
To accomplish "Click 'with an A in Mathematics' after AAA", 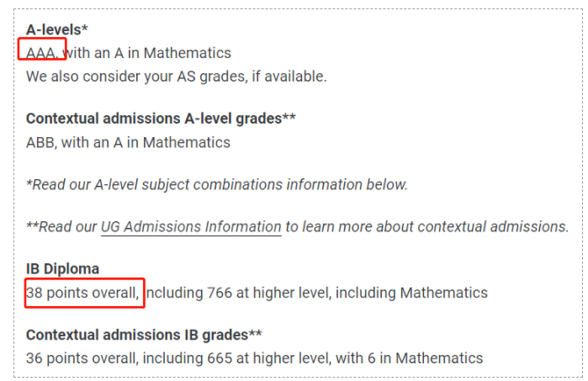I will coord(146,53).
